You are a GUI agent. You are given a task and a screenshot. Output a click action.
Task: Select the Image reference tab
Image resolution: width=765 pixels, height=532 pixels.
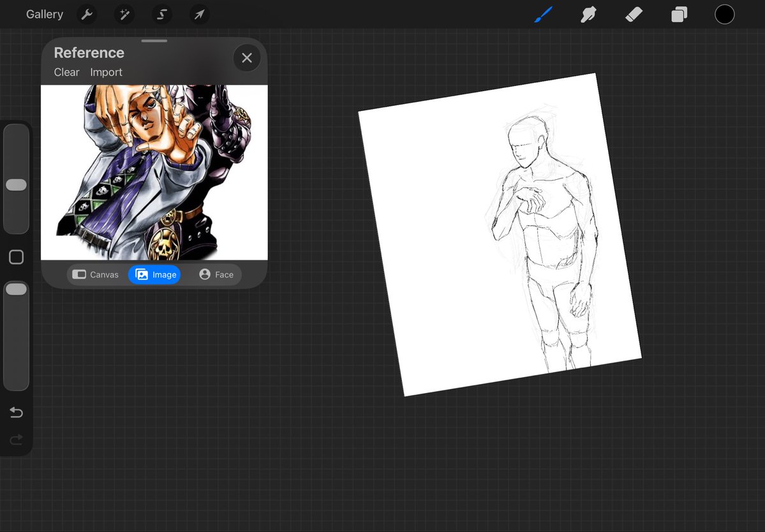tap(154, 274)
